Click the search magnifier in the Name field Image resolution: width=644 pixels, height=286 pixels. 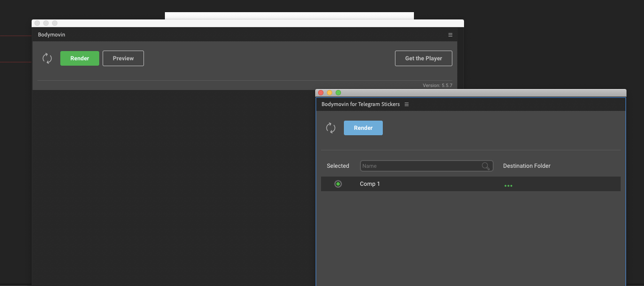click(485, 166)
